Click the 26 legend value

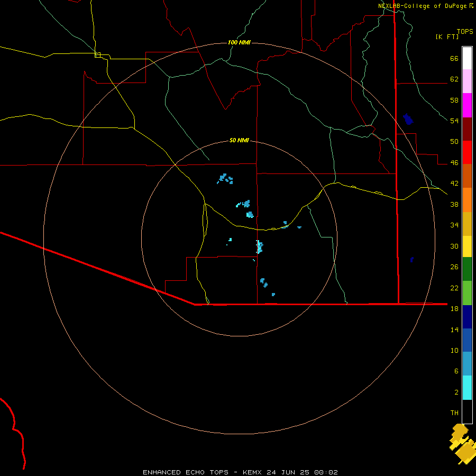point(454,267)
